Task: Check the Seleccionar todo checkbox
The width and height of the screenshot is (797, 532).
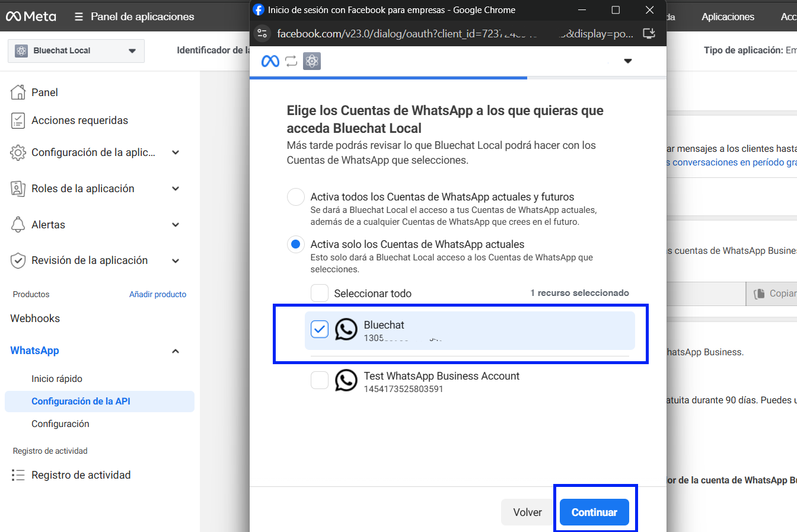Action: pyautogui.click(x=320, y=293)
